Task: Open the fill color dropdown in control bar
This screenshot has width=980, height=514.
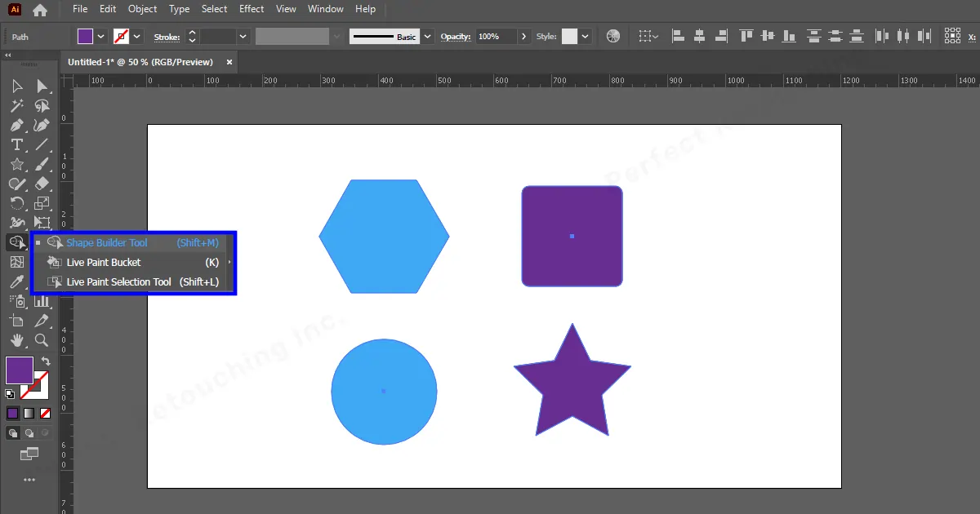Action: click(x=101, y=36)
